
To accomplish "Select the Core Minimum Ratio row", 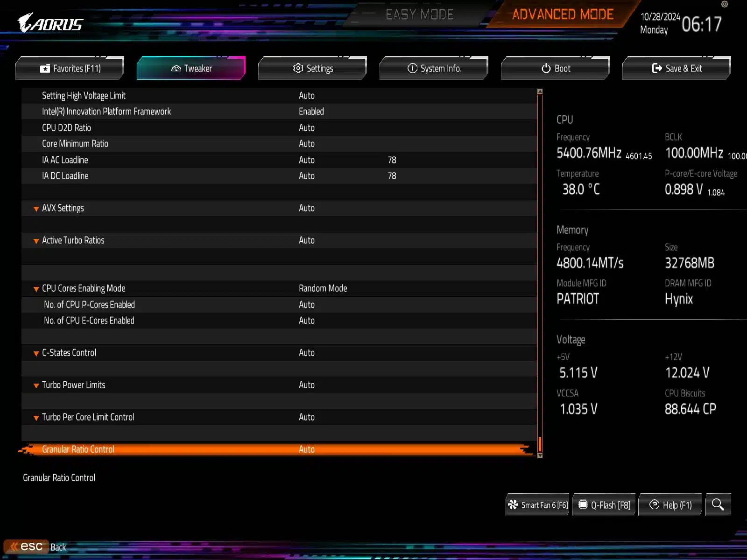I will [279, 144].
